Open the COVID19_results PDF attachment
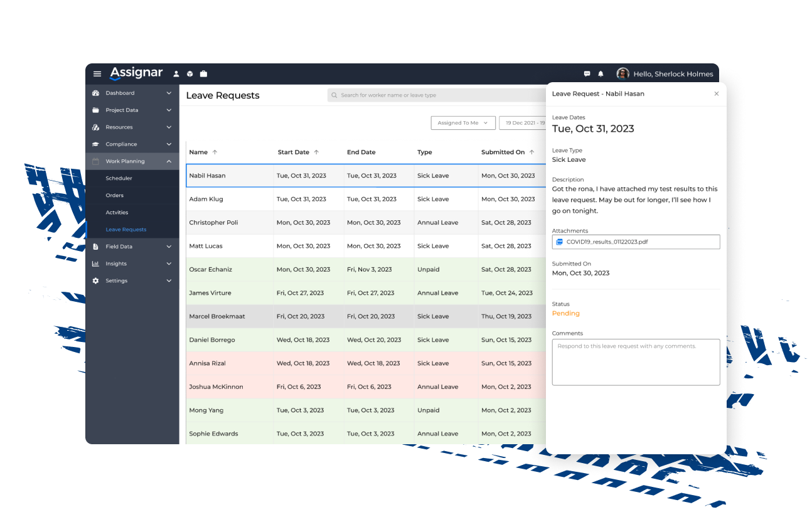 636,241
